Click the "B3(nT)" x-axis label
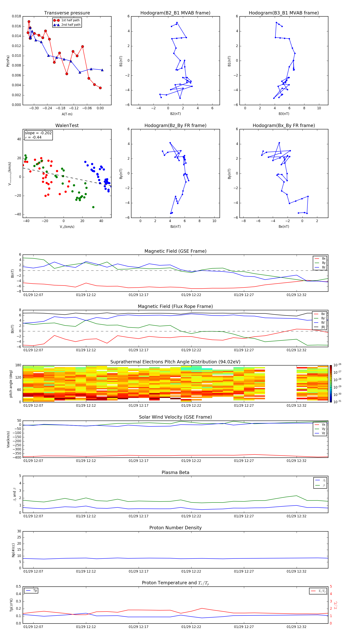This screenshot has height=644, width=351. click(284, 114)
